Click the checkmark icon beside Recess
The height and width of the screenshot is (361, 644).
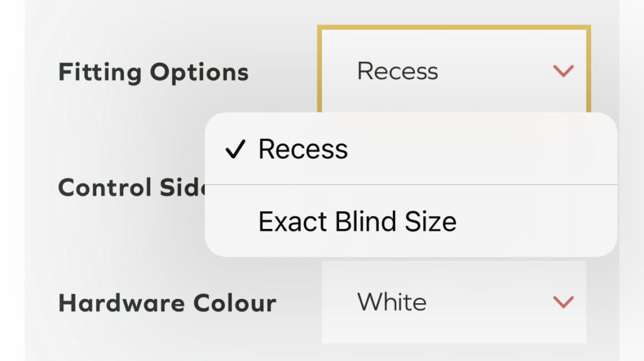tap(234, 150)
